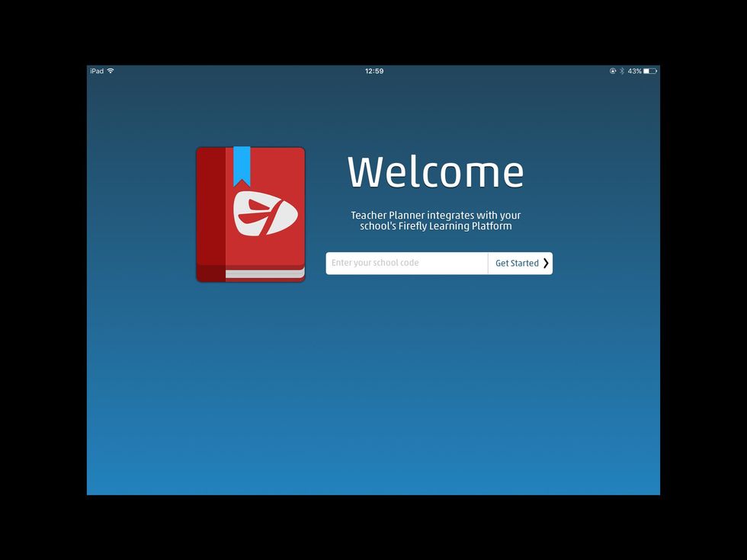Tap the chevron arrow beside Get Started

click(x=545, y=263)
